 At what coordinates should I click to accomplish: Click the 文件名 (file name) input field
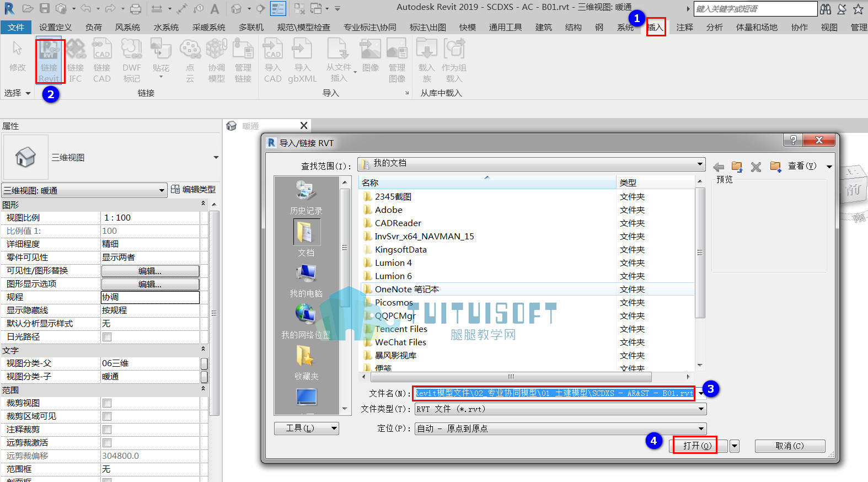[x=554, y=393]
